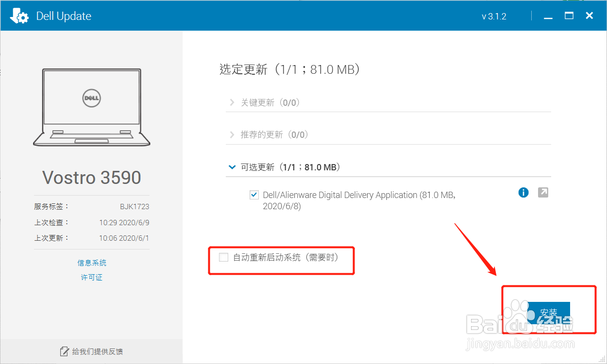Click the Vostro 3590 model name
Screen dimensions: 607x364
tap(92, 178)
